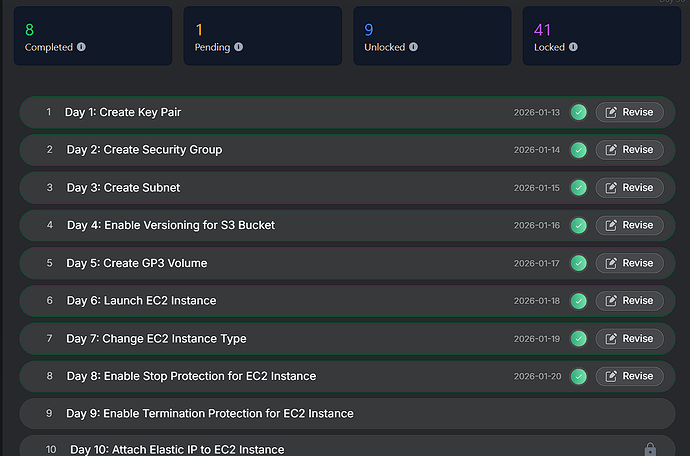Image resolution: width=690 pixels, height=456 pixels.
Task: Click the green checkmark for Day 1
Action: 579,112
